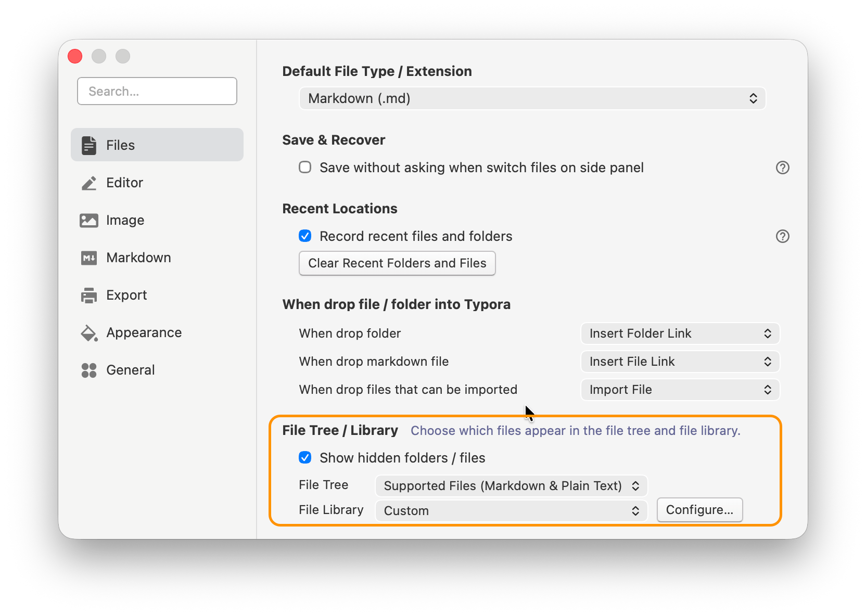Viewport: 866px width, 616px height.
Task: Click Clear Recent Folders and Files button
Action: coord(397,263)
